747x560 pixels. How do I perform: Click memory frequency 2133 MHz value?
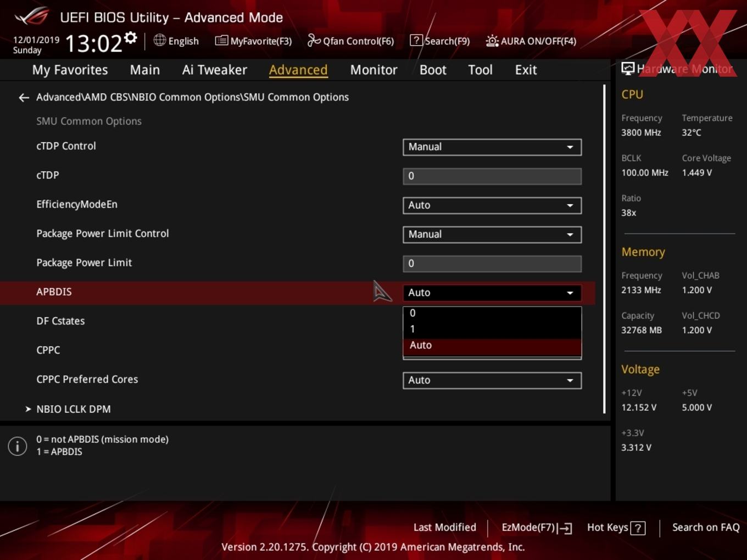coord(641,290)
